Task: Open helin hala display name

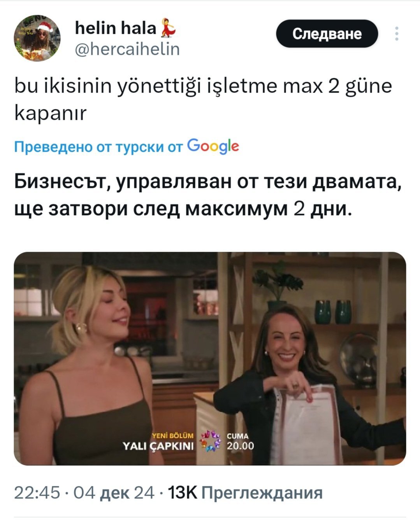Action: click(116, 28)
